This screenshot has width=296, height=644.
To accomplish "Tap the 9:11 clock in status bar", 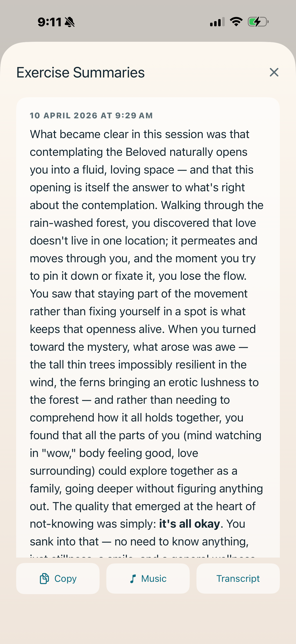I will coord(49,22).
